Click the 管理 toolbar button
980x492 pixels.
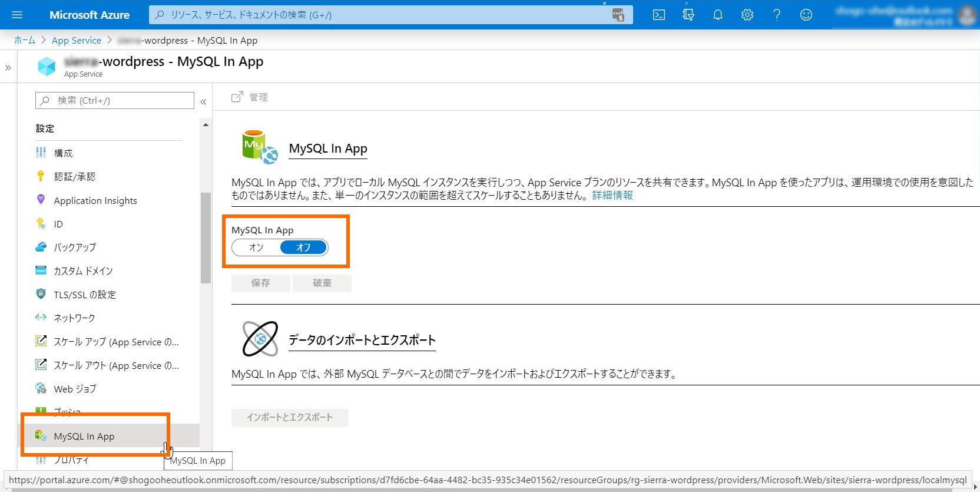250,97
